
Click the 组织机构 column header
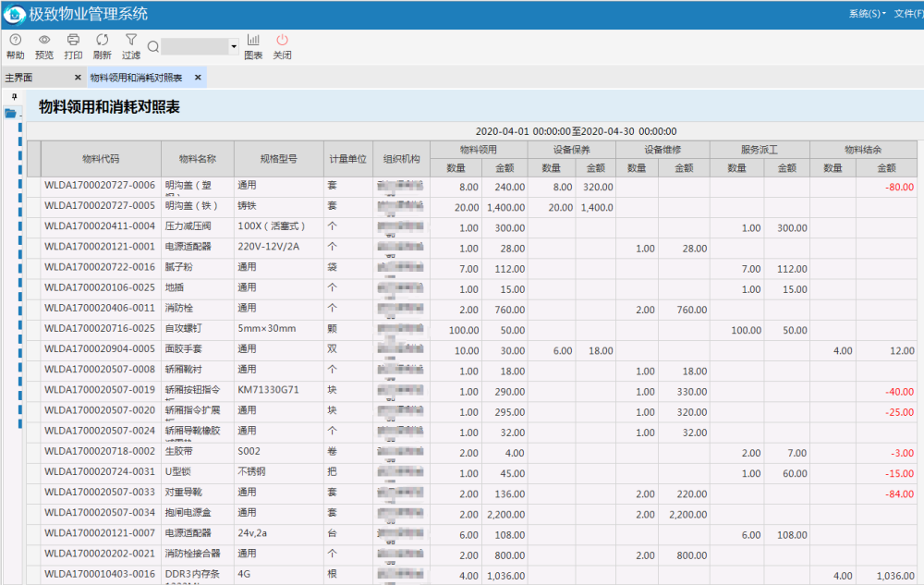[401, 159]
